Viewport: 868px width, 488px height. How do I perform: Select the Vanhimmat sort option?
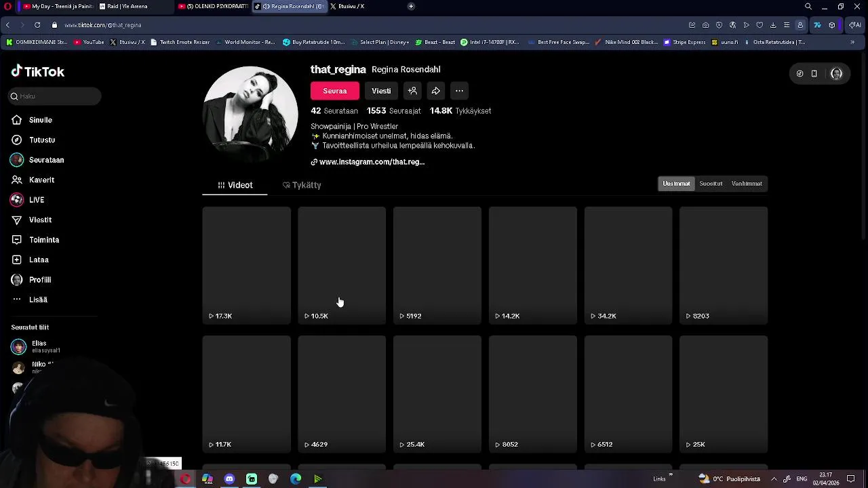(747, 184)
